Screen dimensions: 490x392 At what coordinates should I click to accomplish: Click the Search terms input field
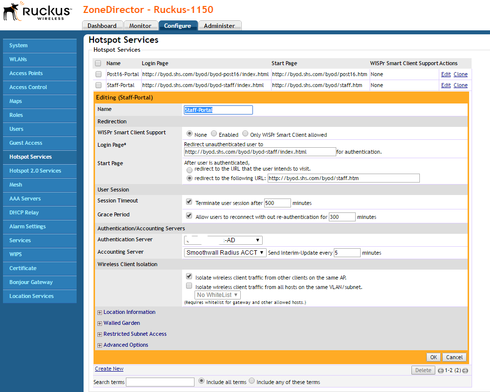tap(160, 382)
